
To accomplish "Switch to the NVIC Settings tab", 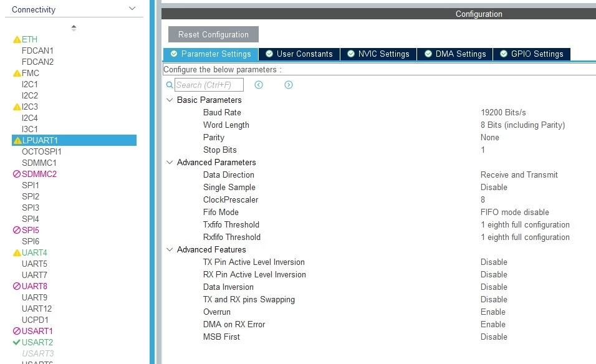I will click(x=378, y=54).
